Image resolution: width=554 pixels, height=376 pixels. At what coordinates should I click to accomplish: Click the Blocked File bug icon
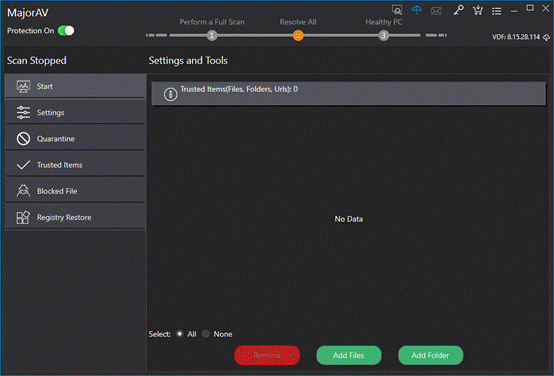[23, 191]
